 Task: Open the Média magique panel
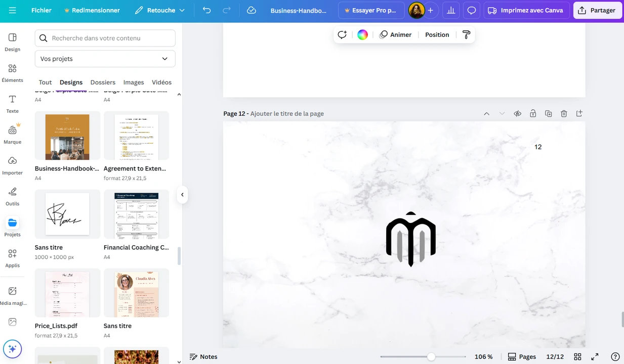coord(13,296)
